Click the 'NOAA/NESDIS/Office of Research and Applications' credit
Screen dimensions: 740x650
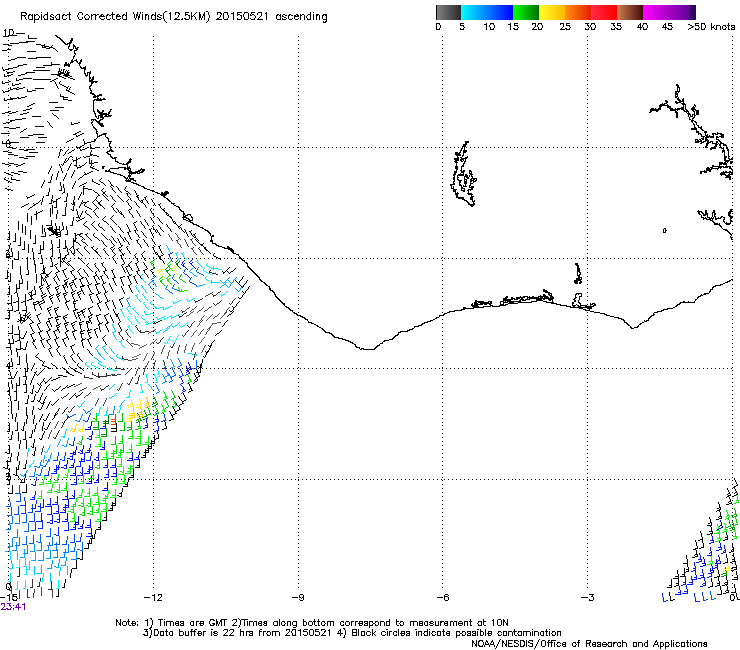[589, 644]
